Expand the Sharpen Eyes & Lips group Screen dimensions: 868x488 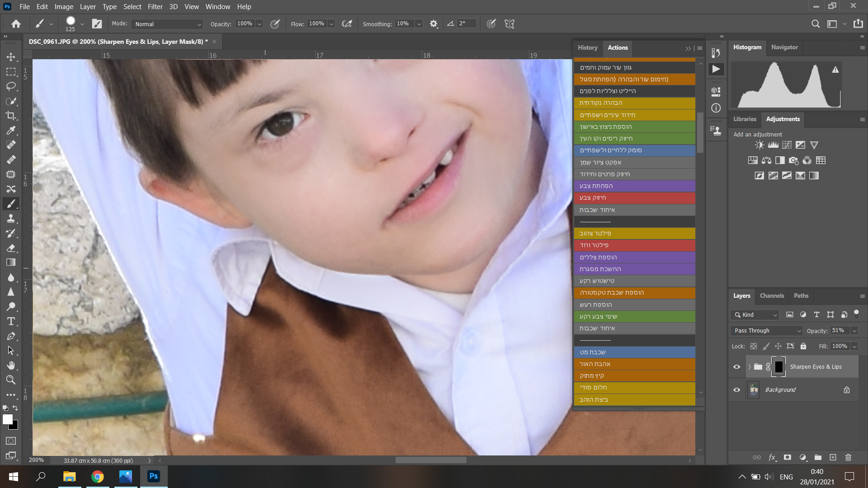(749, 367)
